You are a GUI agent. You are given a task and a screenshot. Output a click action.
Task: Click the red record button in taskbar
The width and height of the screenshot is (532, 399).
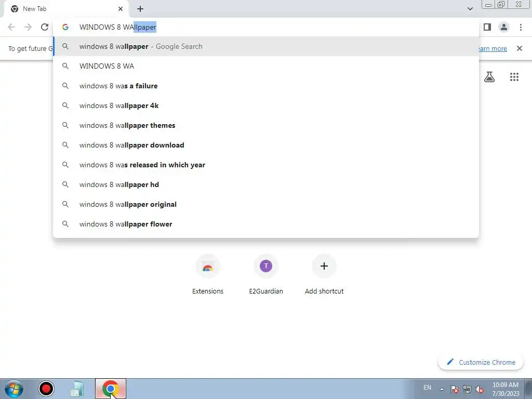click(46, 389)
